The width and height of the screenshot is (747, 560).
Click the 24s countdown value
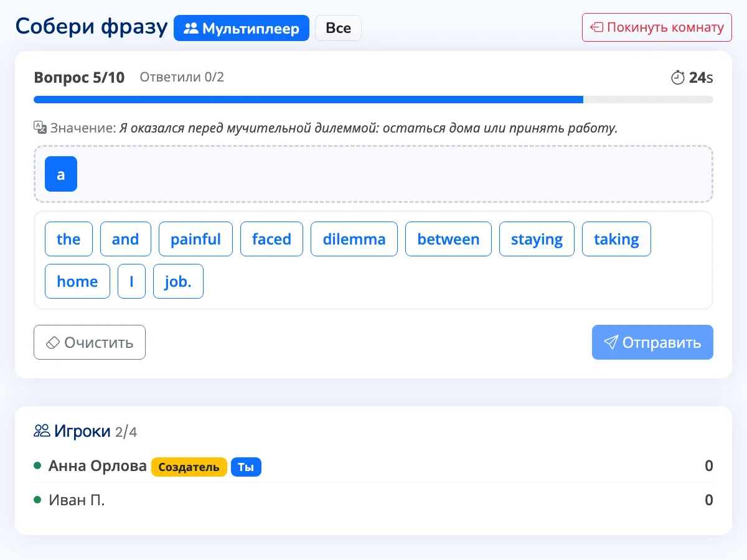701,78
